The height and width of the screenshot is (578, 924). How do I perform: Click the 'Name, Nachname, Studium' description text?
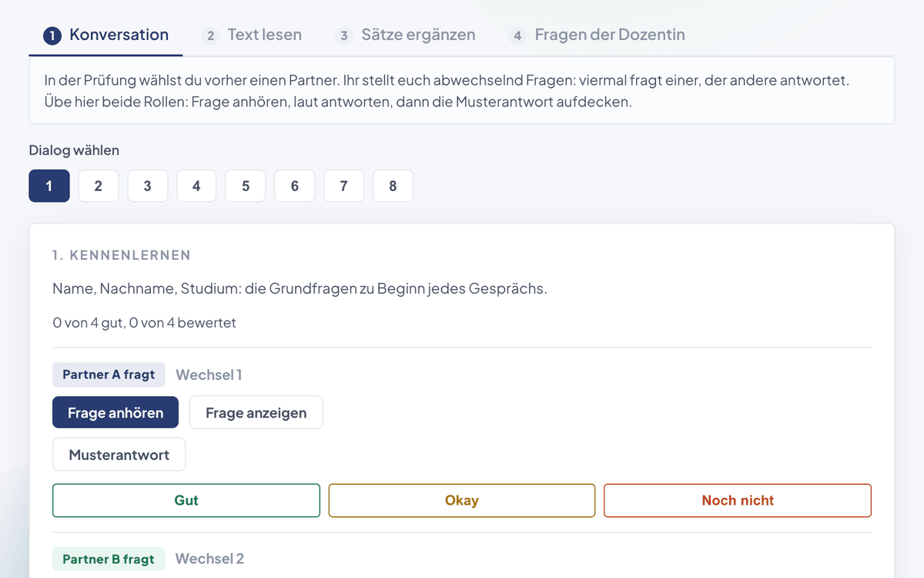coord(300,289)
